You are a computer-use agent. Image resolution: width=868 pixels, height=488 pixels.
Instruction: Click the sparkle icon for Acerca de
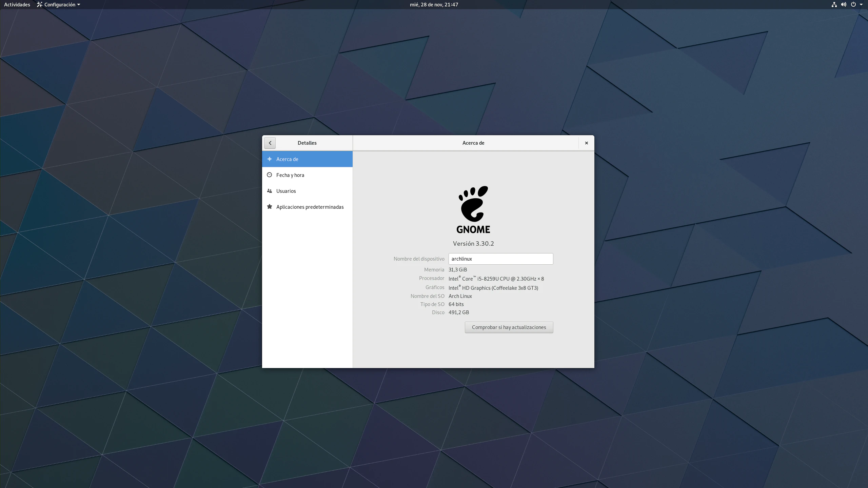click(x=270, y=159)
